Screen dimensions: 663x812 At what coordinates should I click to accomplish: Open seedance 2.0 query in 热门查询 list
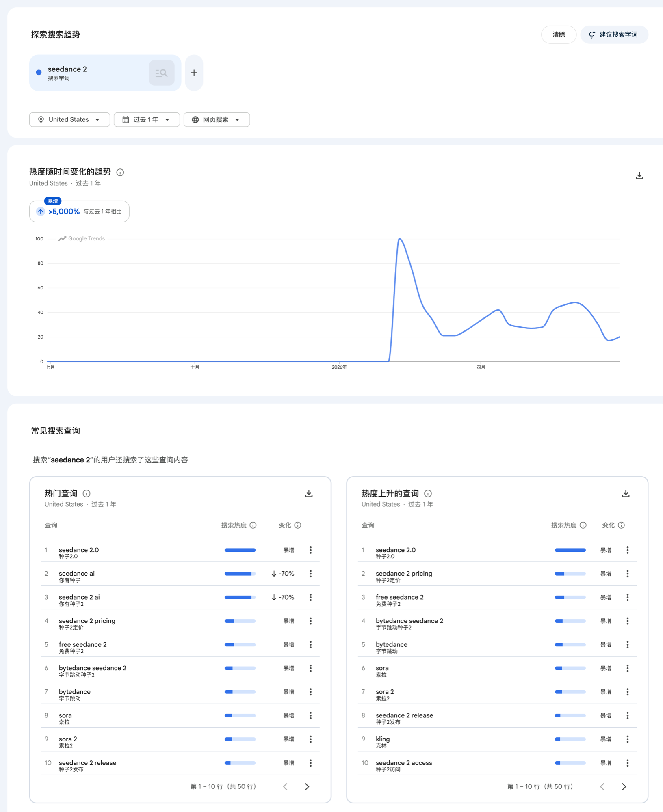(x=79, y=550)
